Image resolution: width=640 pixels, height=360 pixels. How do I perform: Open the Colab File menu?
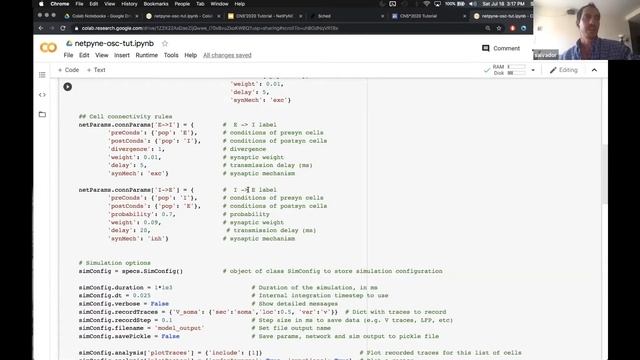pos(68,55)
